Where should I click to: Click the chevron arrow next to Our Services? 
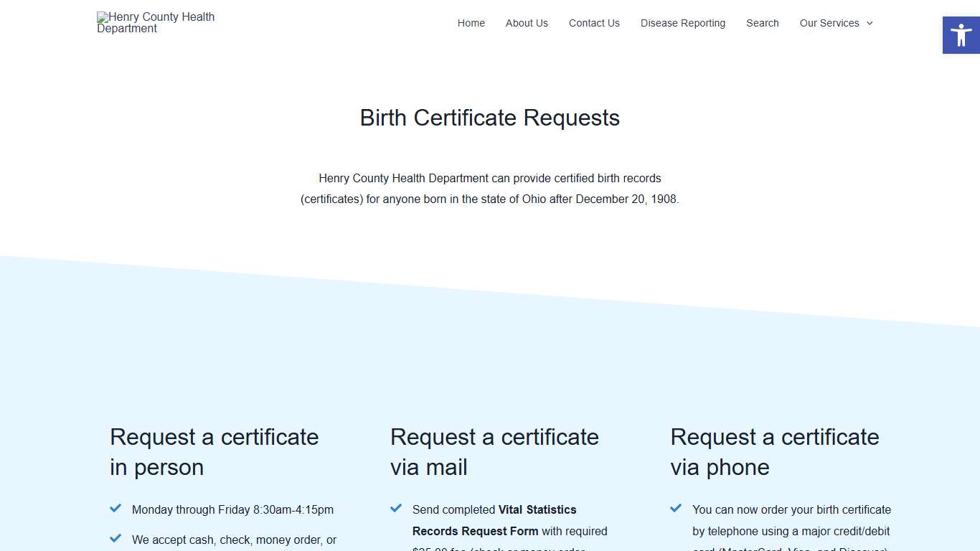[869, 24]
